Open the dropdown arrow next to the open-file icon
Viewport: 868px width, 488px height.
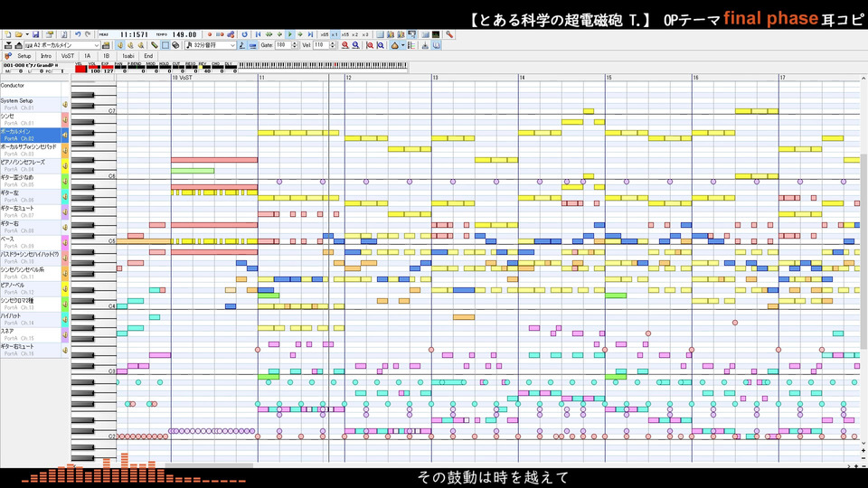click(27, 34)
